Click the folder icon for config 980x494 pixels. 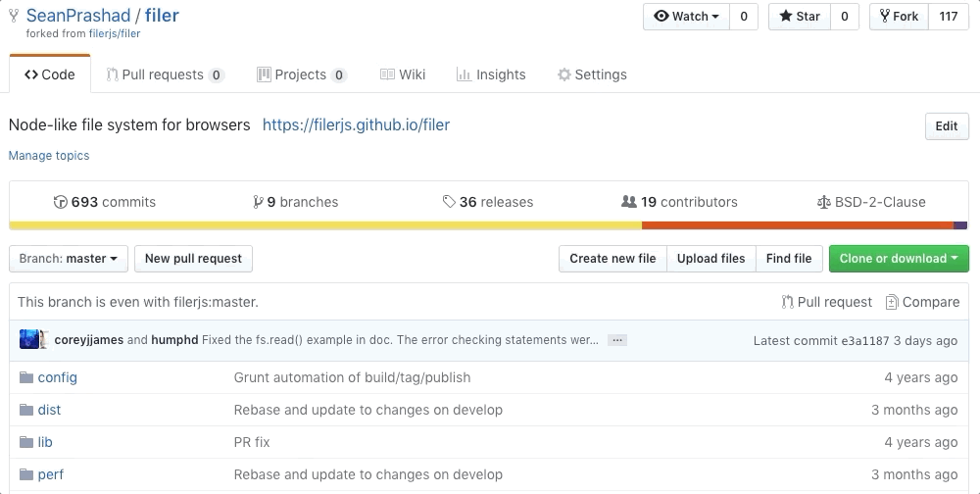click(26, 377)
